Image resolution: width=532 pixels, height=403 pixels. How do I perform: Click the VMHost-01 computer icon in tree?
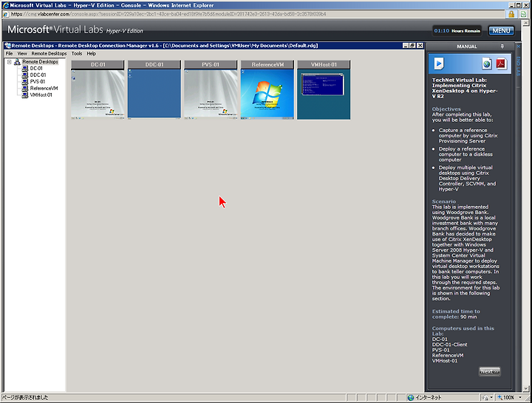point(25,95)
